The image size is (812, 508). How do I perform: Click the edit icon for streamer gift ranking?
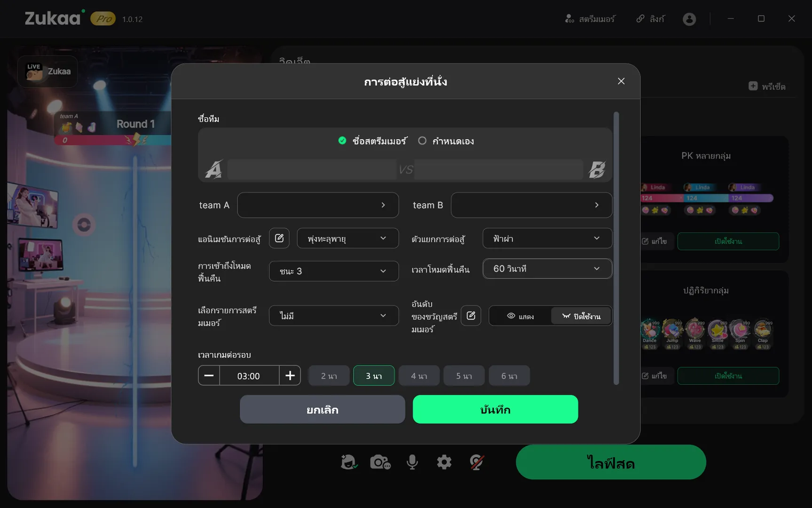[x=471, y=316]
